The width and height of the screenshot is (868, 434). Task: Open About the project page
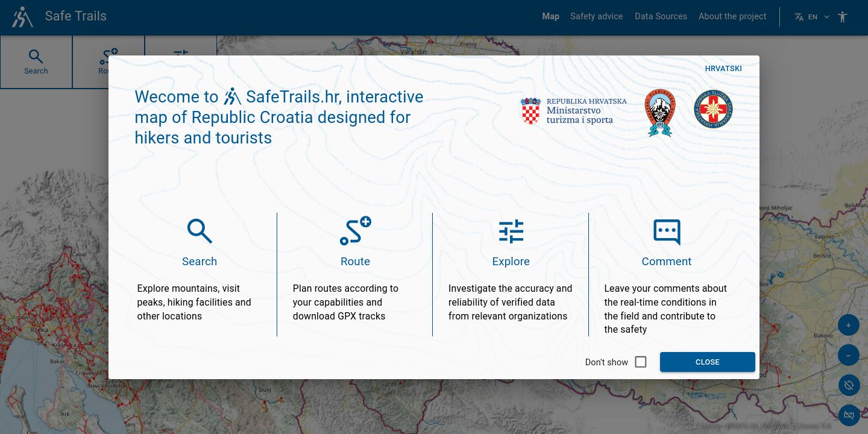click(732, 16)
